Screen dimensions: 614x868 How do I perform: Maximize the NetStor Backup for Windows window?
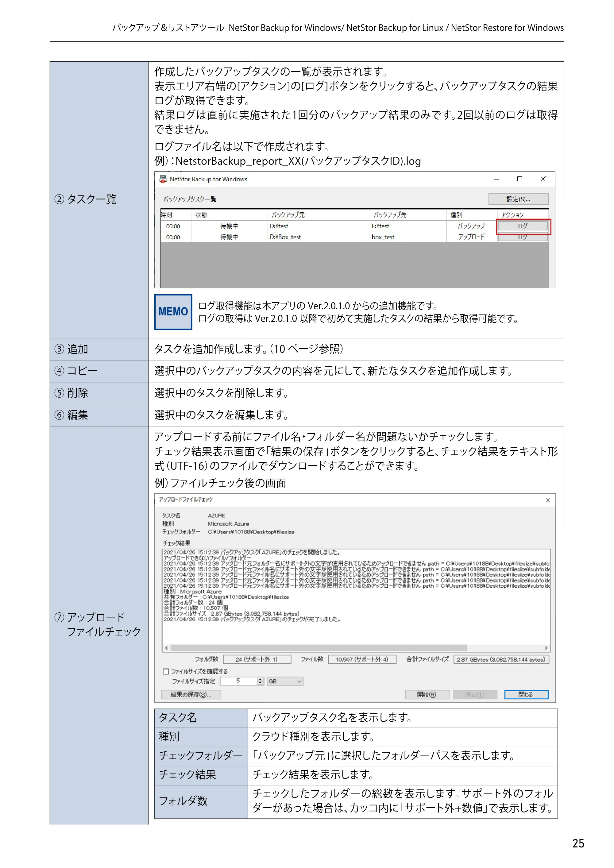pyautogui.click(x=519, y=179)
